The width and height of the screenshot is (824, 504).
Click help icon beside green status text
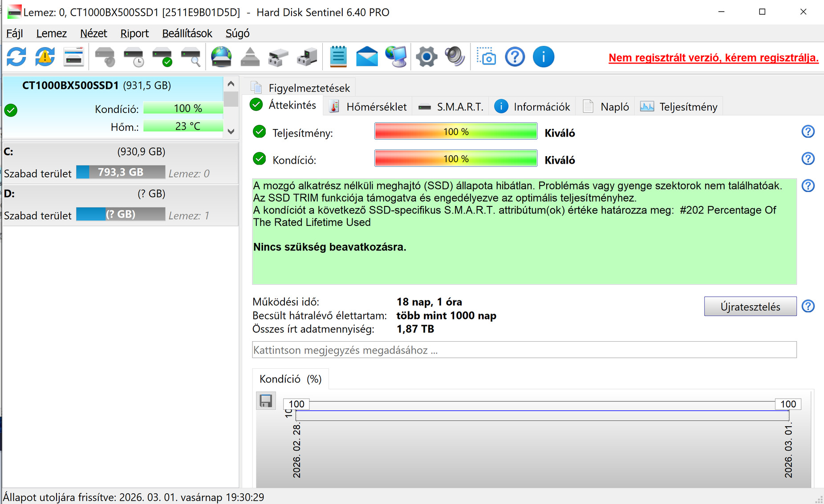[x=808, y=185]
